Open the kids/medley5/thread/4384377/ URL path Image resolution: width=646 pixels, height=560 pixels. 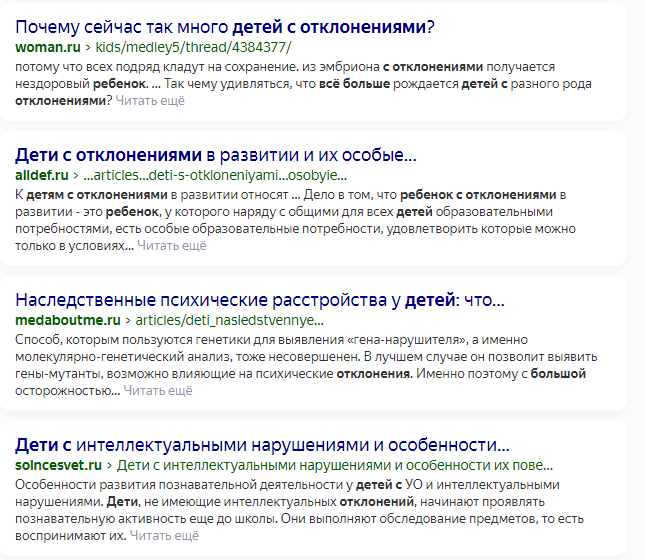coord(193,47)
